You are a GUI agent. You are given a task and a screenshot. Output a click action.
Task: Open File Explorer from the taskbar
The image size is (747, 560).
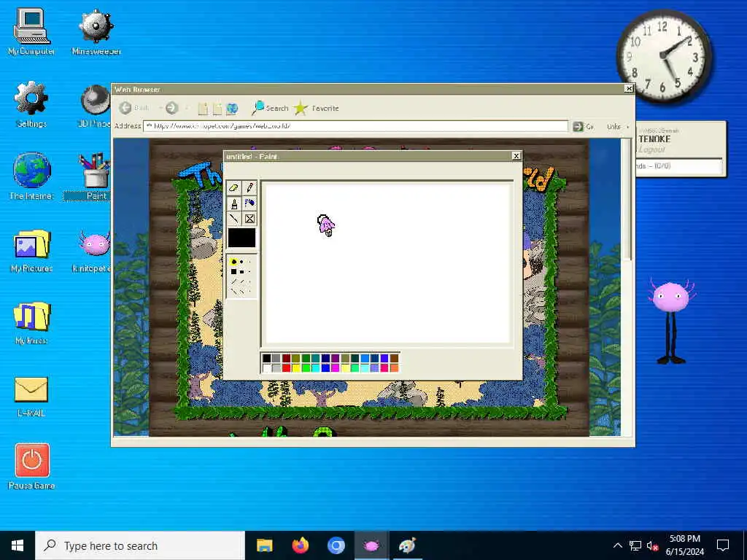264,545
